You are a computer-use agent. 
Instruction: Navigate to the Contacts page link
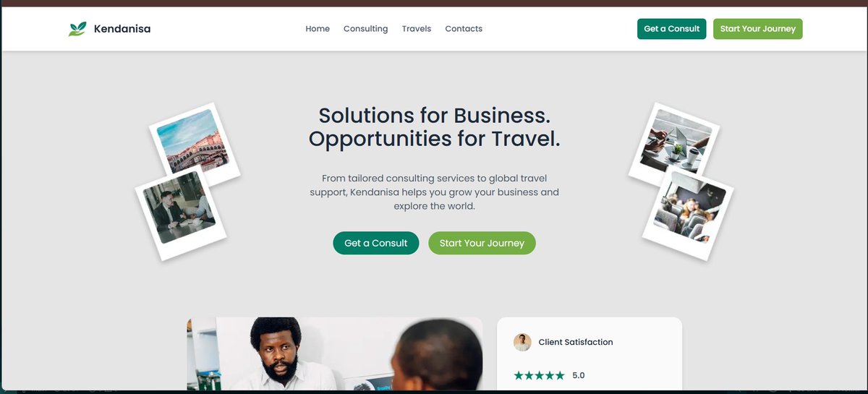(x=464, y=29)
